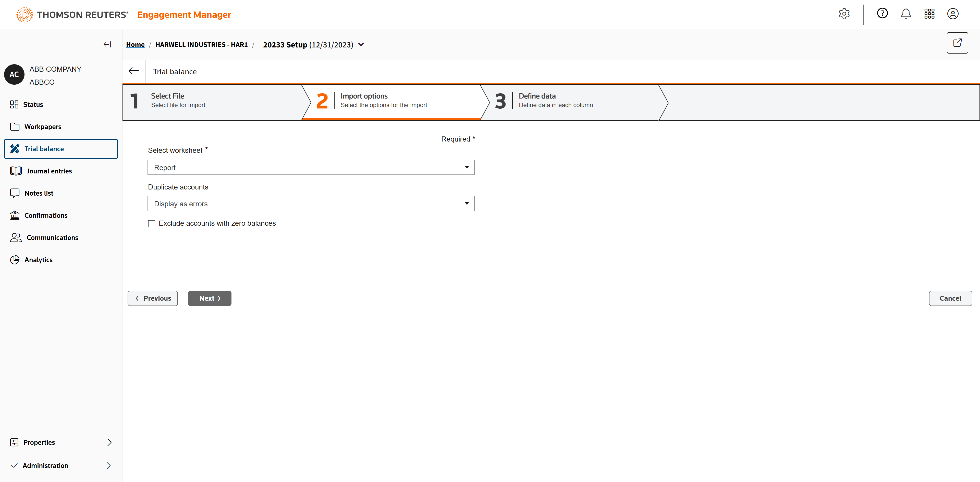This screenshot has height=482, width=980.
Task: Open the user profile icon
Action: click(x=953, y=14)
